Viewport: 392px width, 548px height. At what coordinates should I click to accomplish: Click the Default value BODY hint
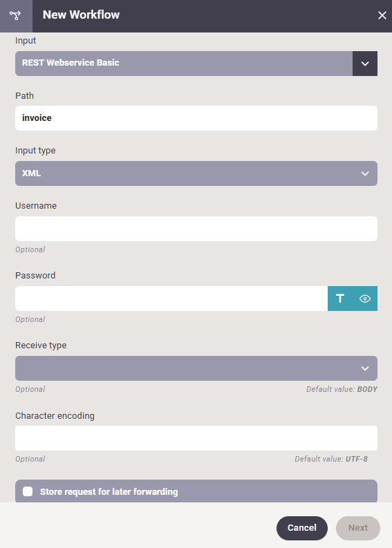pos(342,389)
